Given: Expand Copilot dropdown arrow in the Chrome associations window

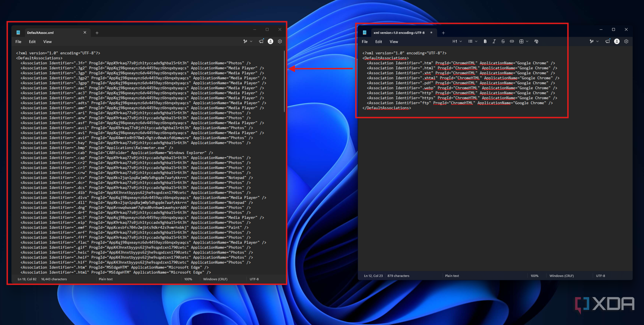Looking at the screenshot, I should point(597,41).
